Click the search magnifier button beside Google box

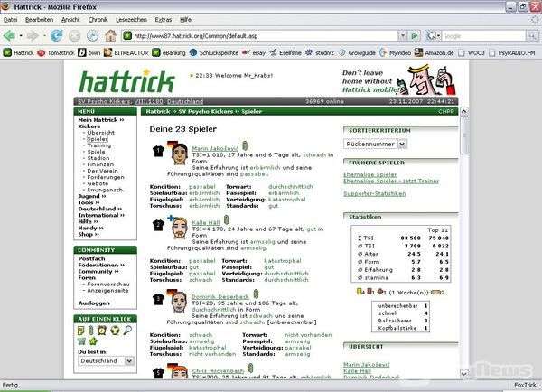pos(532,35)
